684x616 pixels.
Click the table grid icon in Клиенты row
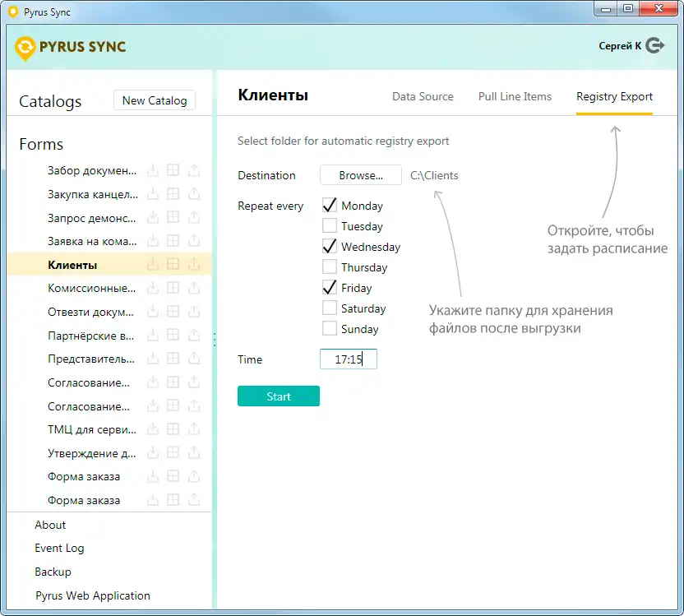pyautogui.click(x=173, y=264)
